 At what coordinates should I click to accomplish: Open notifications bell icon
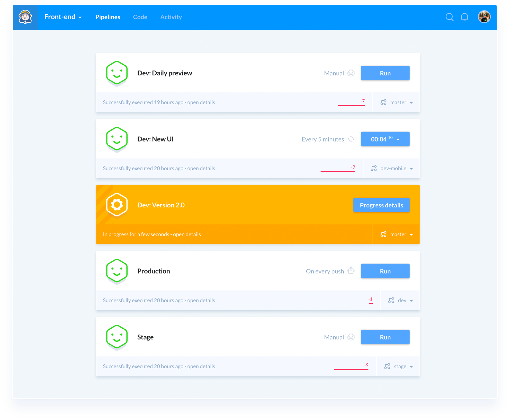[x=464, y=17]
